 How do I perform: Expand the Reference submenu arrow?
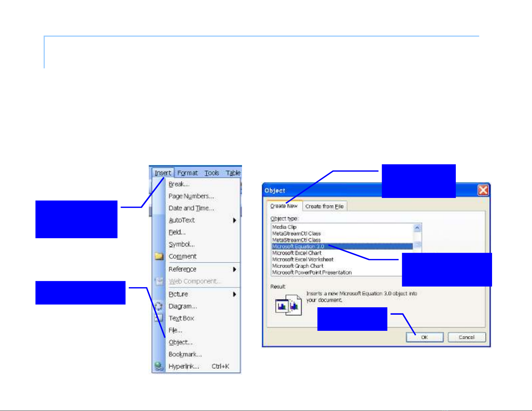(x=234, y=269)
